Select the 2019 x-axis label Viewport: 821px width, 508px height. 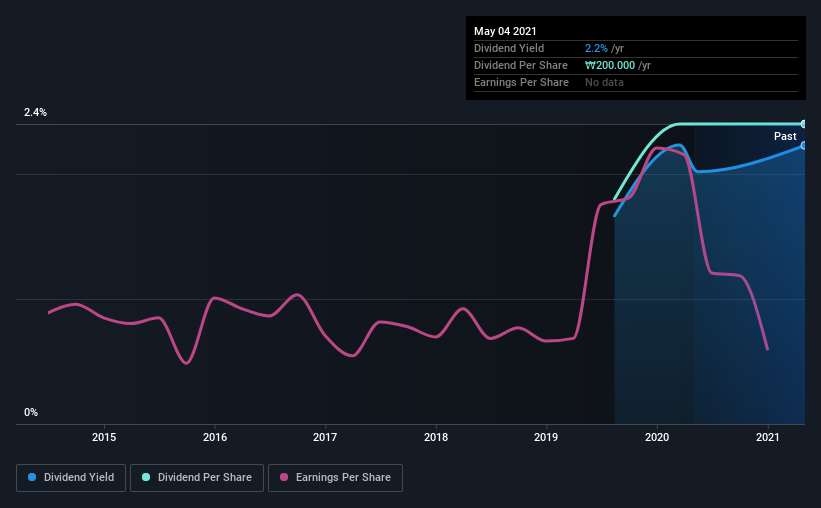pos(546,437)
